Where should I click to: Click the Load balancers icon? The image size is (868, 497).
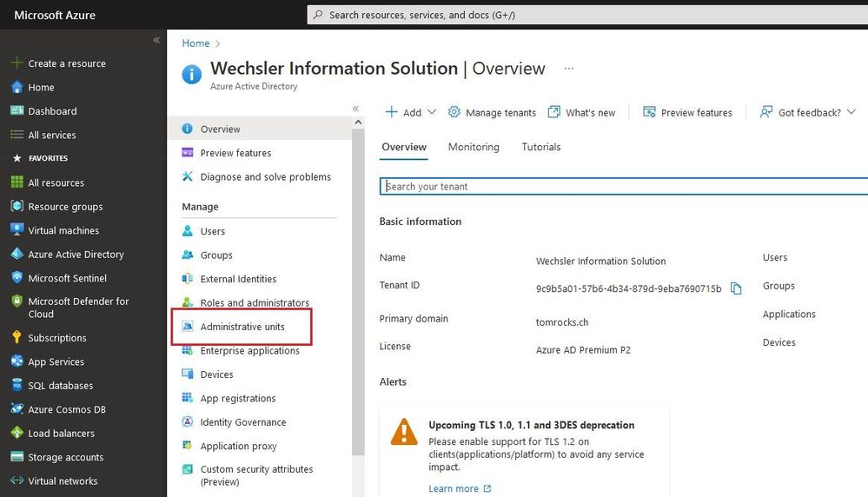tap(17, 432)
